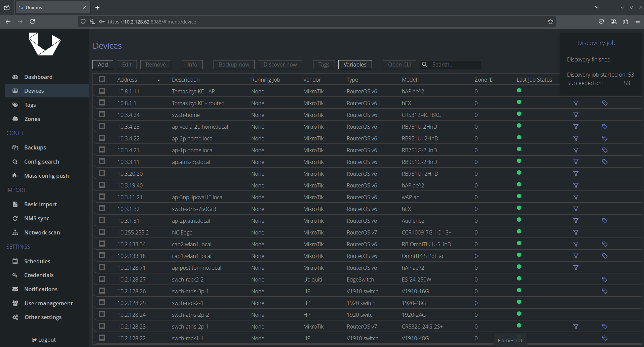Open Backups from the sidebar
The image size is (644, 347).
35,147
